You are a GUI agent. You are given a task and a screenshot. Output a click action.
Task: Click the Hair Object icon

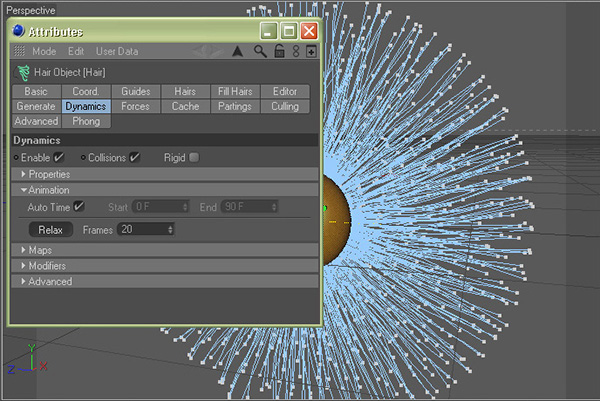pyautogui.click(x=23, y=73)
